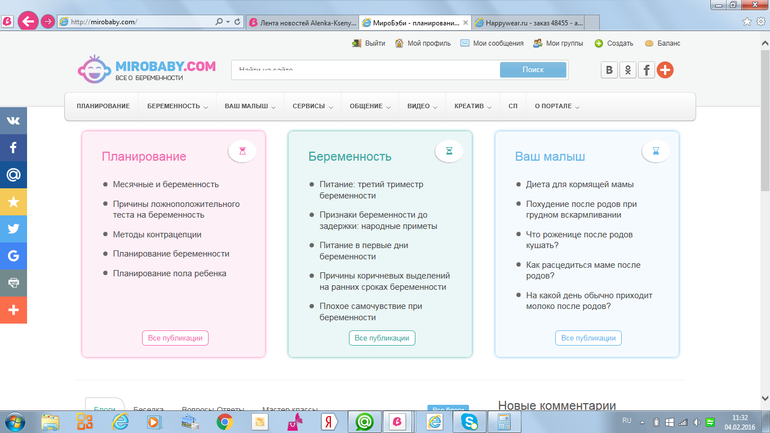Click the site search input field
770x433 pixels.
[365, 70]
